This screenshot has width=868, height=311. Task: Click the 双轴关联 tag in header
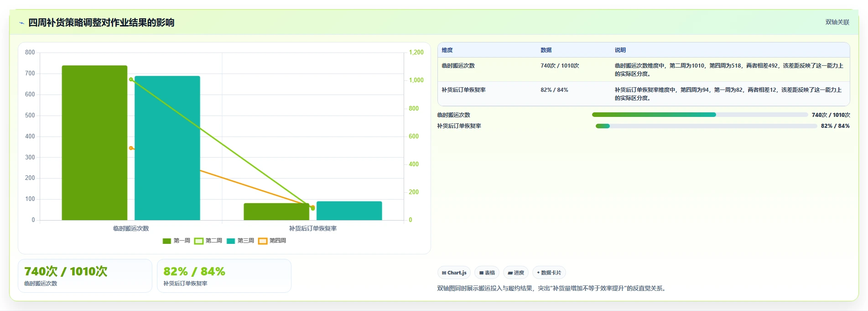(x=837, y=22)
